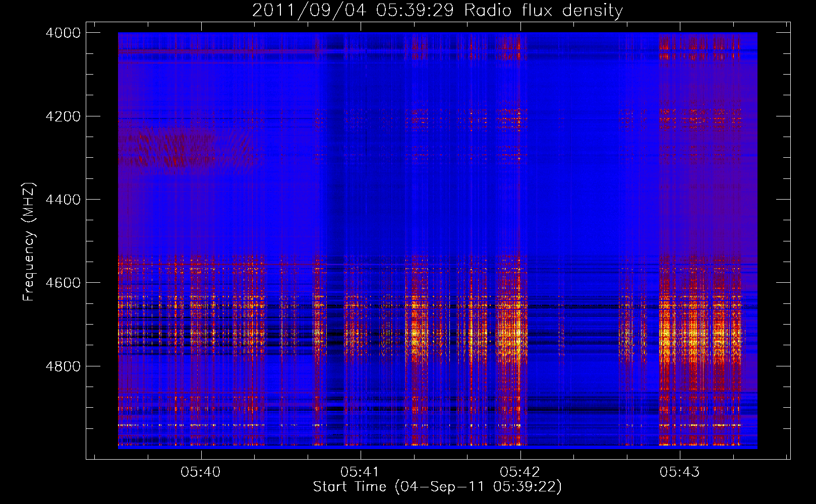The width and height of the screenshot is (816, 504).
Task: Click the 05:42 time axis label
Action: (x=520, y=472)
